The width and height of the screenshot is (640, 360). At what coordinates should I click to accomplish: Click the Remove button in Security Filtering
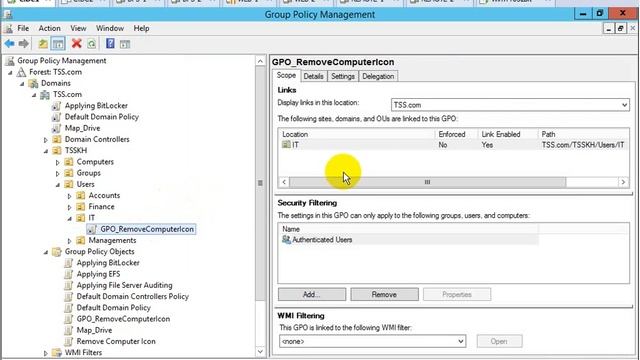pyautogui.click(x=384, y=294)
